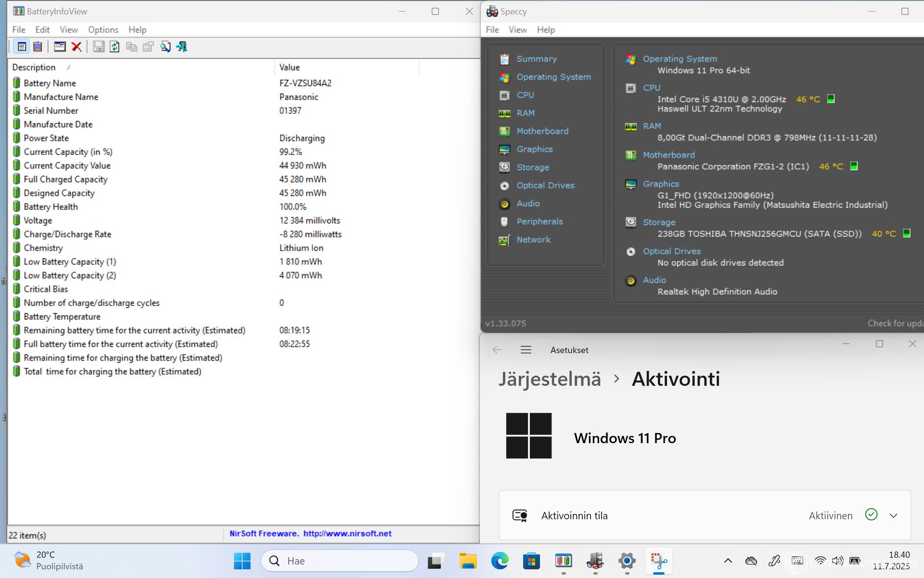Click the battery icon in system tray
The width and height of the screenshot is (924, 578).
pos(855,561)
